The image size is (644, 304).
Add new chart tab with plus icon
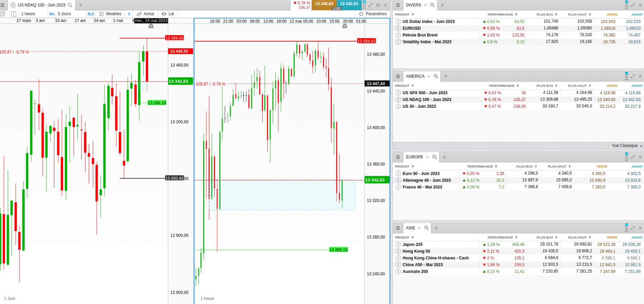pyautogui.click(x=80, y=5)
